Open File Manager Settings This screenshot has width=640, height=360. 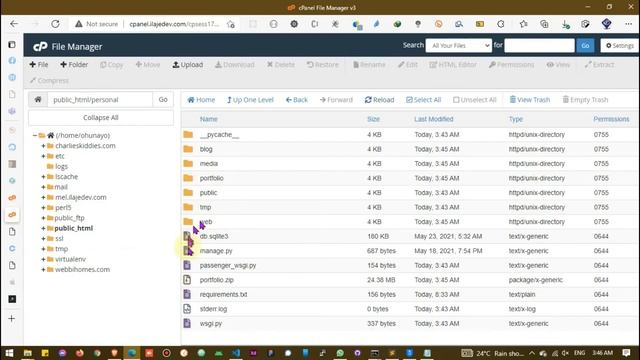click(x=620, y=45)
